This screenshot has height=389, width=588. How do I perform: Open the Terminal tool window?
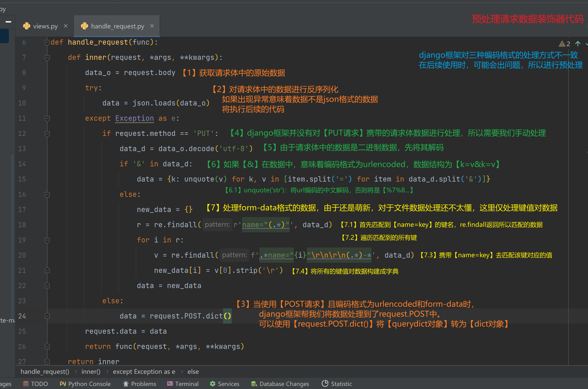pos(183,384)
